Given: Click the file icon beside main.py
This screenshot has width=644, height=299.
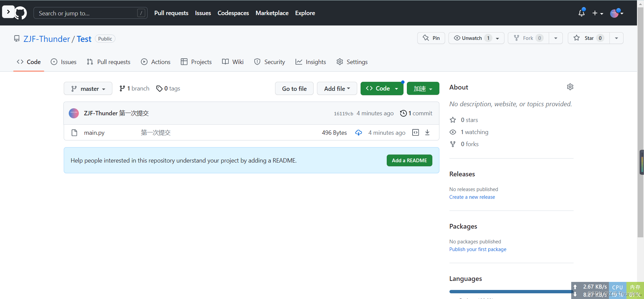Looking at the screenshot, I should tap(74, 133).
